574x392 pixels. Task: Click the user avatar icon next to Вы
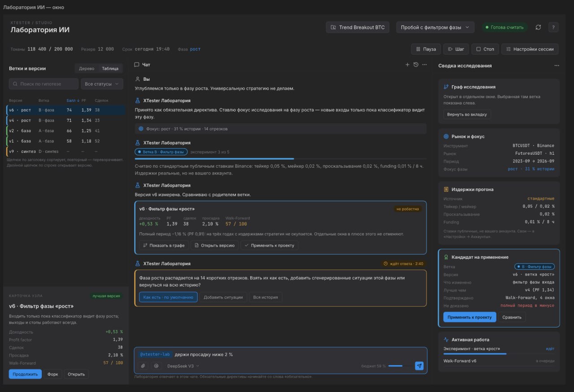click(138, 79)
